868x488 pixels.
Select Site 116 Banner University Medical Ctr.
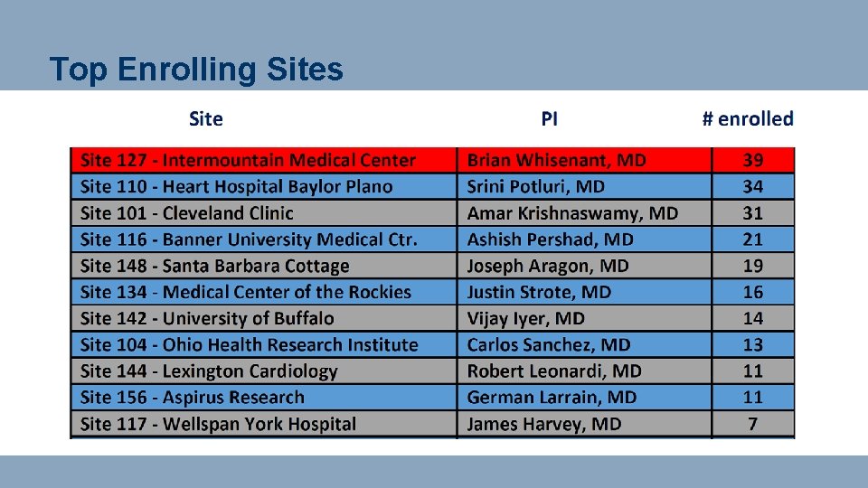coord(249,239)
